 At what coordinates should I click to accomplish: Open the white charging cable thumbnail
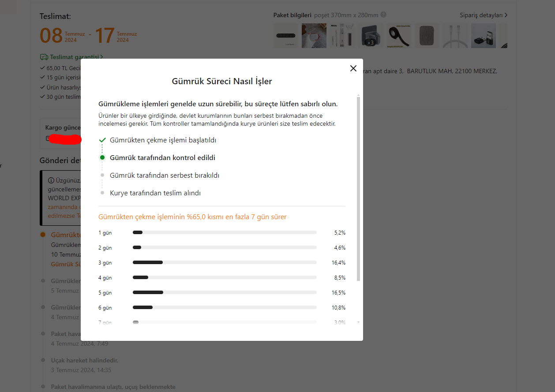(455, 36)
